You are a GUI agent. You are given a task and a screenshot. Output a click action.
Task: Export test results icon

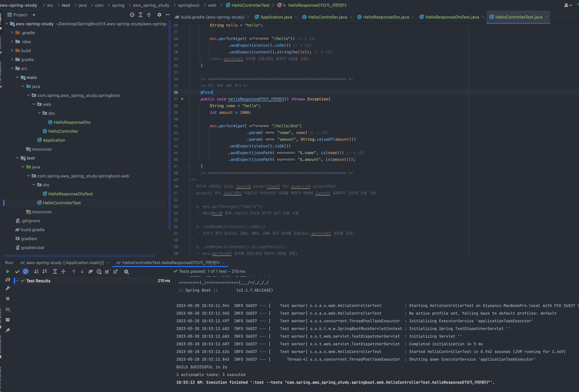pyautogui.click(x=116, y=271)
